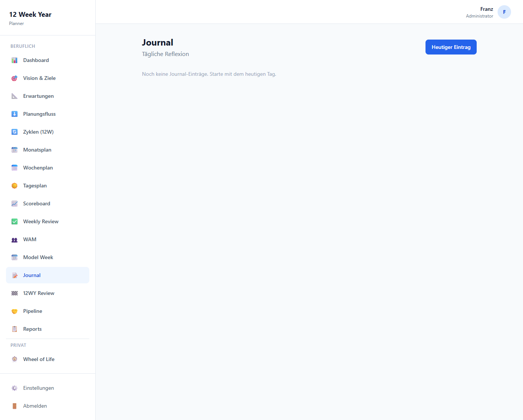The width and height of the screenshot is (523, 420).
Task: Navigate to 12WY Review
Action: (38, 293)
